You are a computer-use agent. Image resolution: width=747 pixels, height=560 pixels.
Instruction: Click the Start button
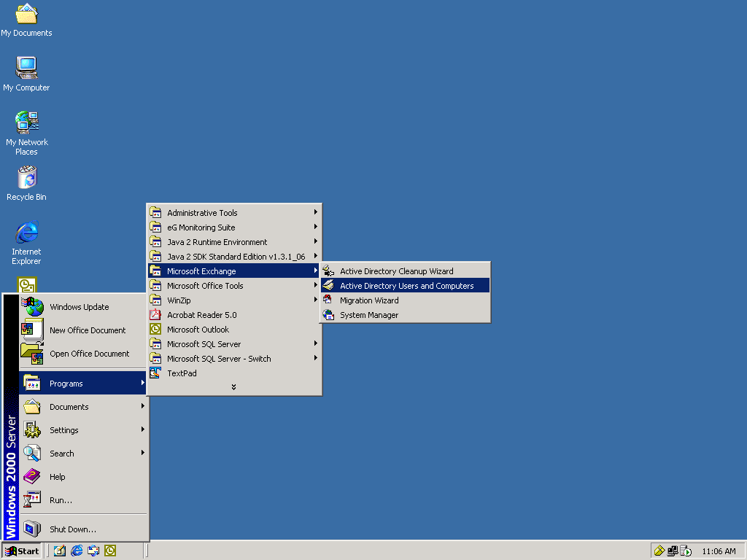coord(22,551)
